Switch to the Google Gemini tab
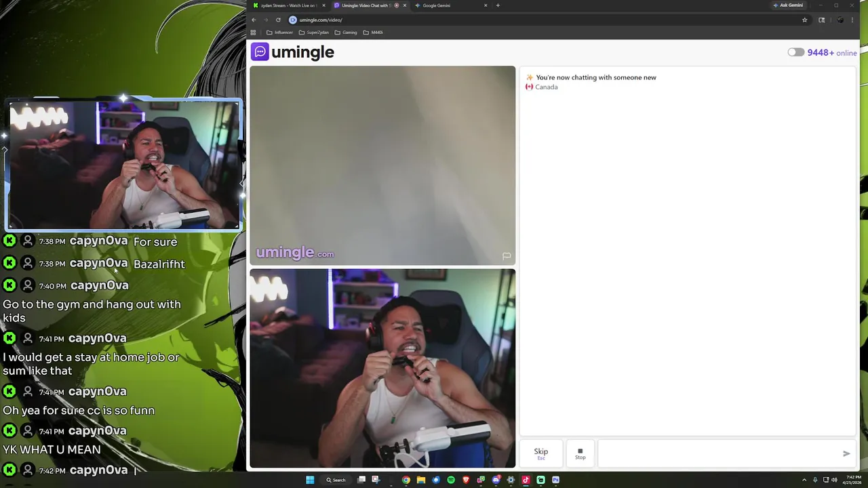 click(448, 5)
